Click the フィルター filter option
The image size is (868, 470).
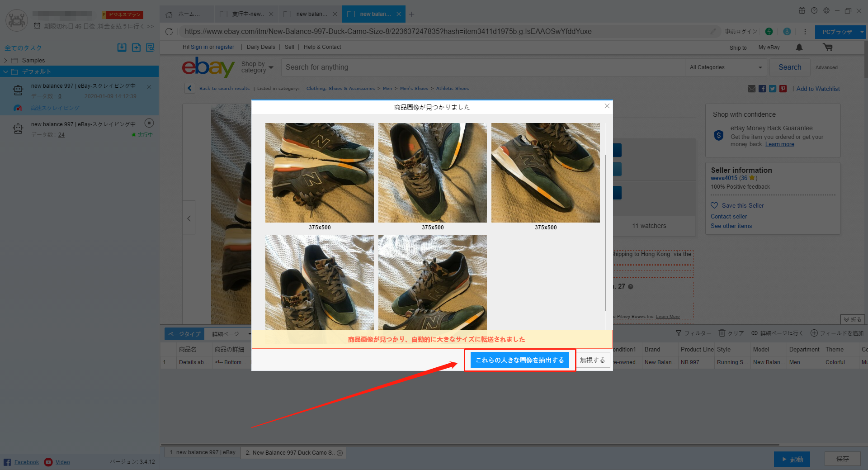tap(693, 333)
